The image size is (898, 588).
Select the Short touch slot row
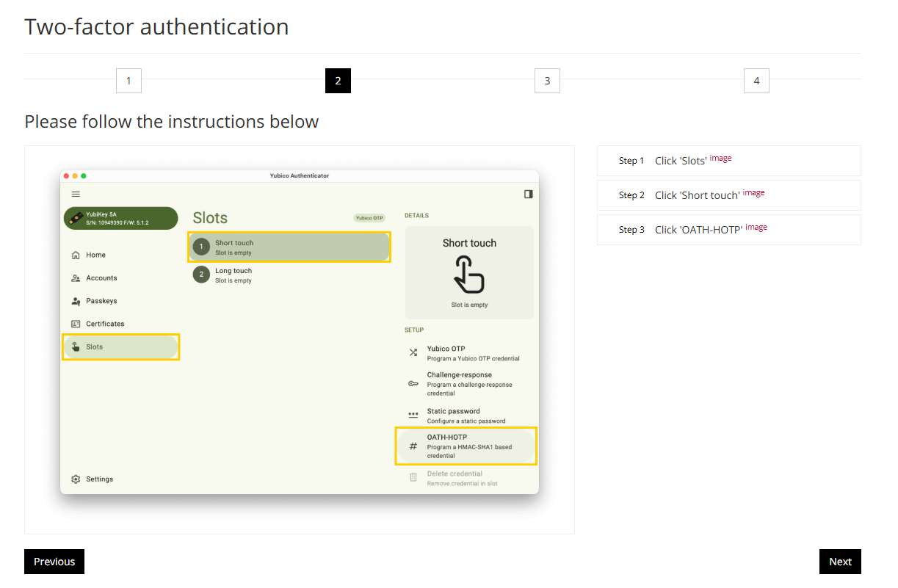pos(289,247)
